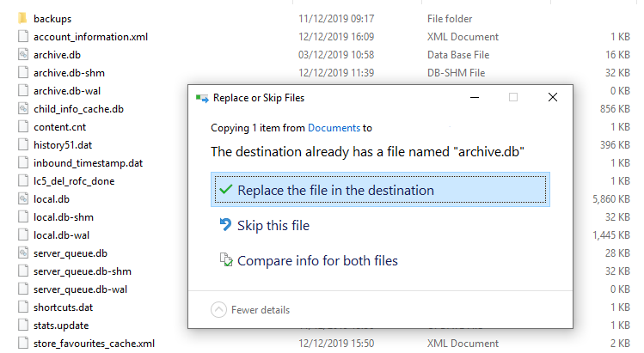This screenshot has width=644, height=353.
Task: Select the archive.db database file icon
Action: (23, 55)
